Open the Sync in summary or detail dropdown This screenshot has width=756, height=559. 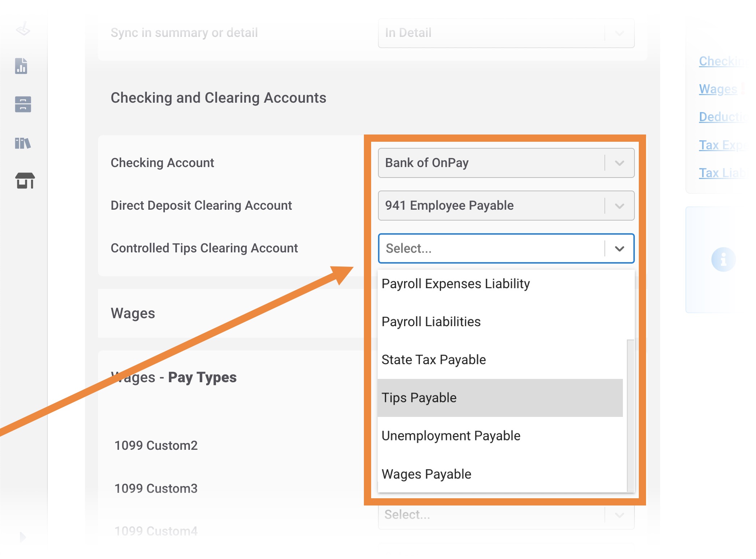tap(506, 33)
